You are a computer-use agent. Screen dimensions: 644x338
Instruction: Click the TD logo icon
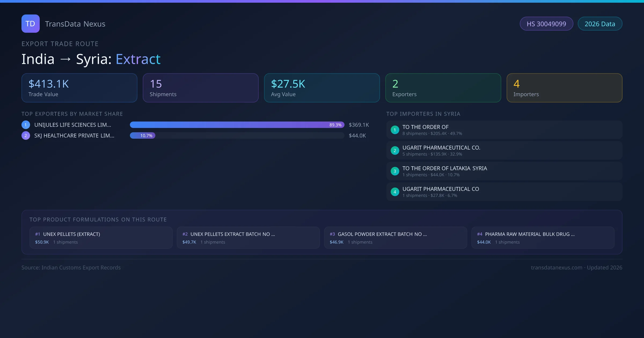point(30,24)
